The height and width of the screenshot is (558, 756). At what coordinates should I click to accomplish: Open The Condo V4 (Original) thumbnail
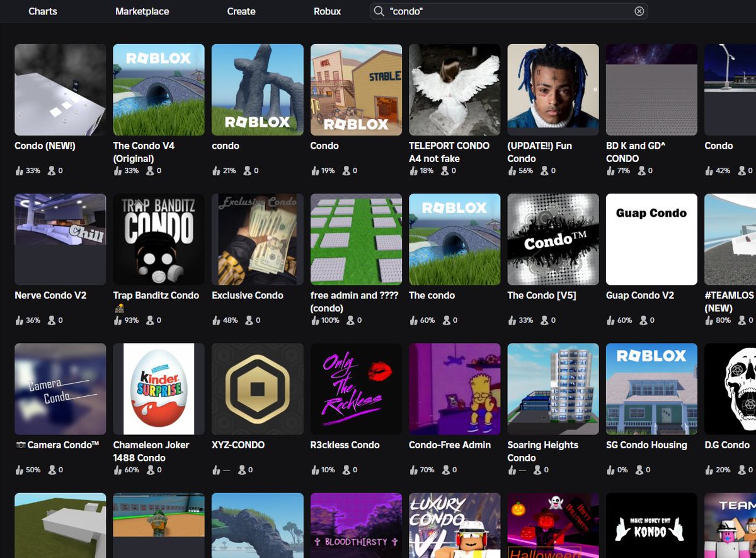pos(159,90)
